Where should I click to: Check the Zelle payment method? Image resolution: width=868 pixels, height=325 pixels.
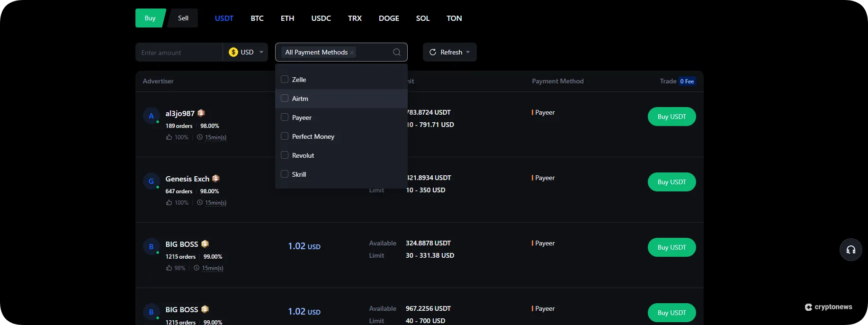(285, 79)
